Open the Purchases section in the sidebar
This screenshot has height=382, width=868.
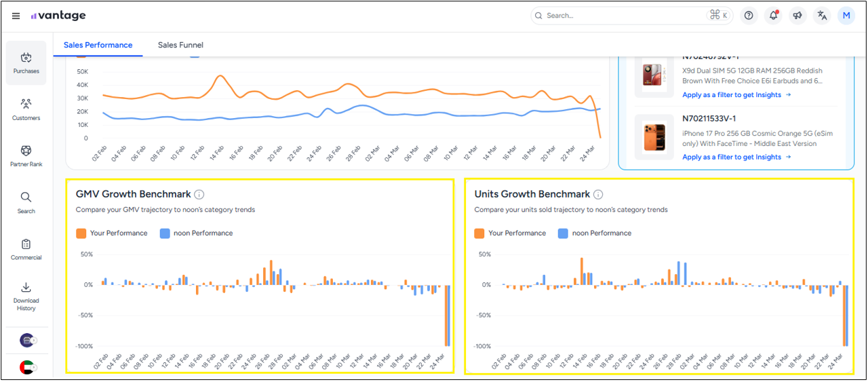26,63
